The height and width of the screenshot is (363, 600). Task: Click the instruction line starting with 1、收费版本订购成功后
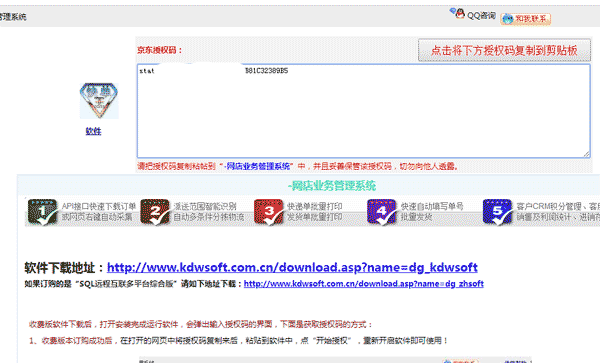tap(238, 340)
